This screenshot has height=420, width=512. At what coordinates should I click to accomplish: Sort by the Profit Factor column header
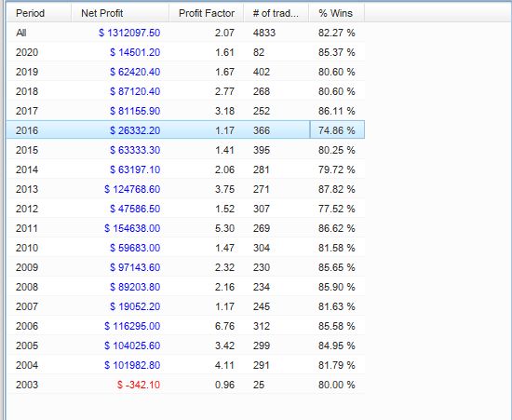pos(207,13)
